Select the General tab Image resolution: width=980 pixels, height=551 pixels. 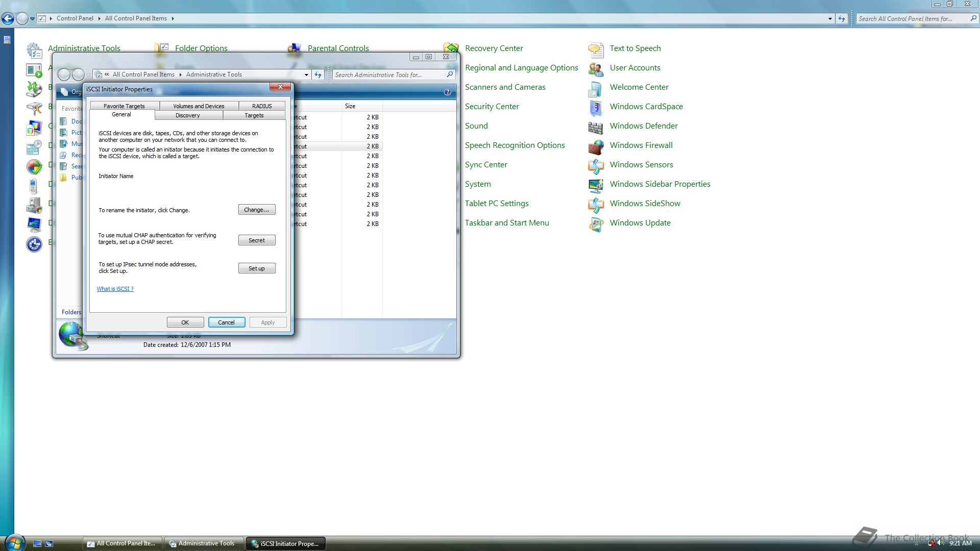coord(121,115)
